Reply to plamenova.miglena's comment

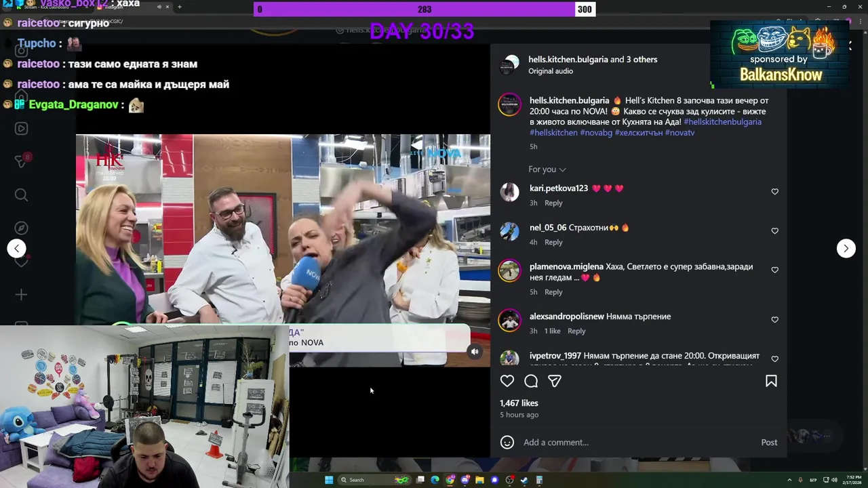[x=553, y=292]
